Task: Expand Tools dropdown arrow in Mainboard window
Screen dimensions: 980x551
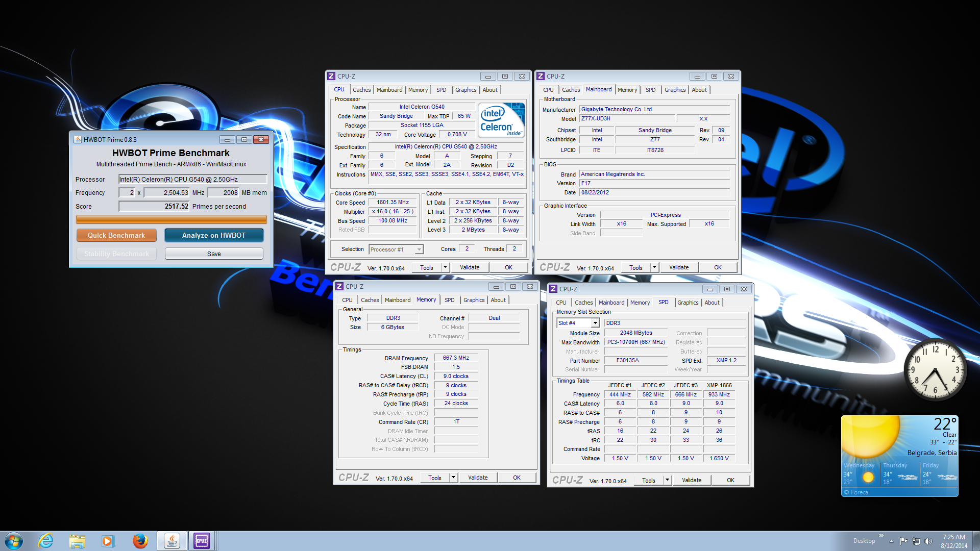Action: coord(654,267)
